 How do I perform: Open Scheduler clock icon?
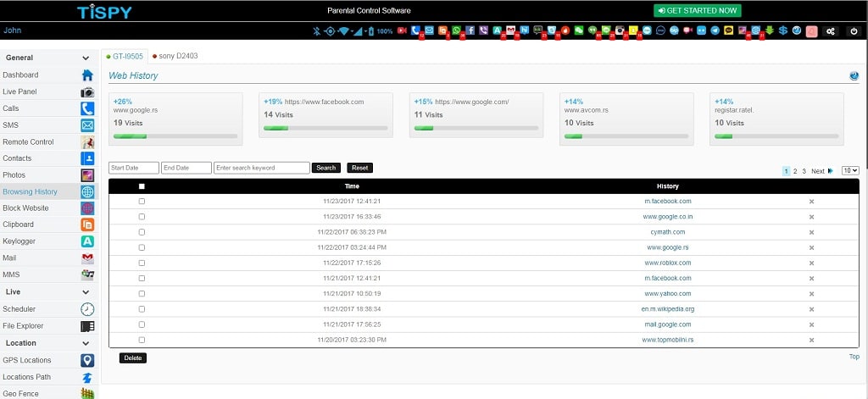(87, 309)
